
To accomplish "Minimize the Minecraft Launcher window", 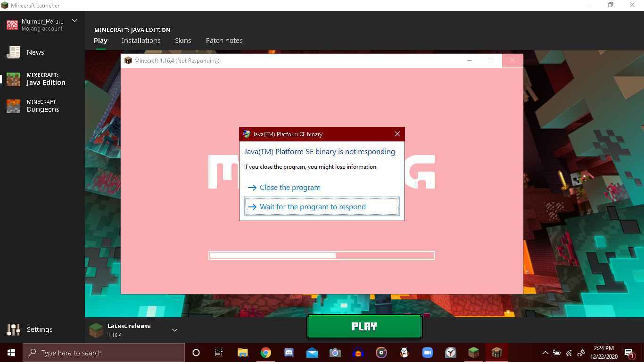I will 589,5.
